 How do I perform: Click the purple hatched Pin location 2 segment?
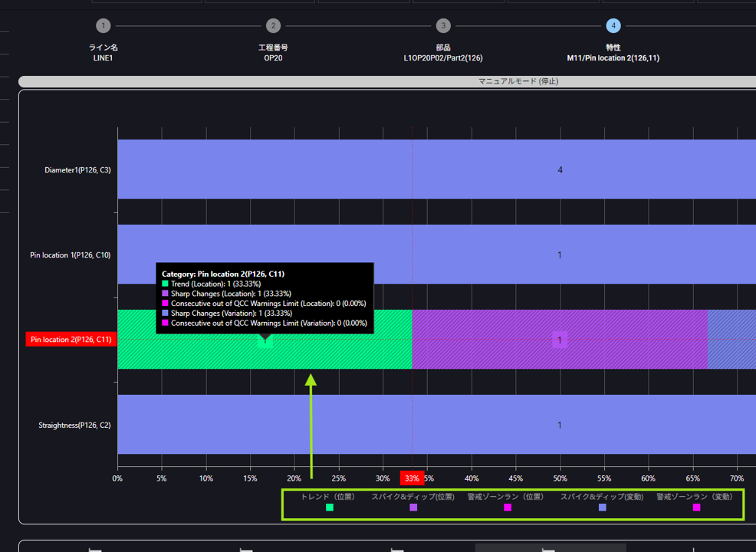click(x=560, y=340)
